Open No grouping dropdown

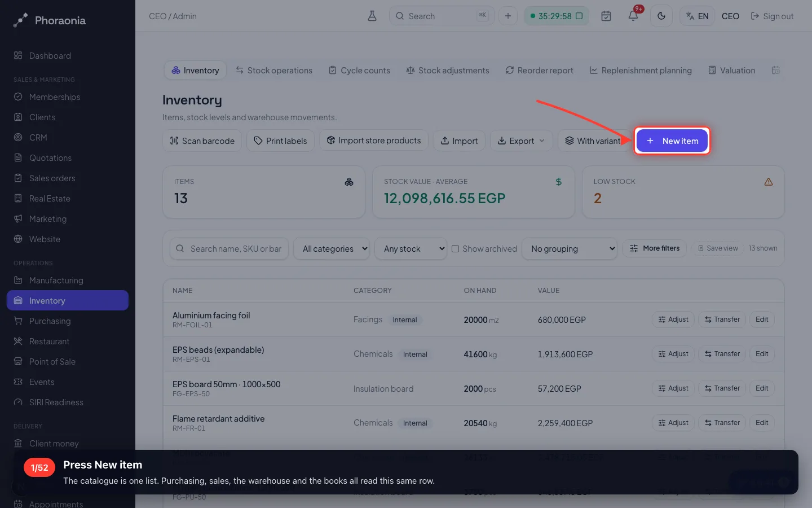click(x=570, y=248)
